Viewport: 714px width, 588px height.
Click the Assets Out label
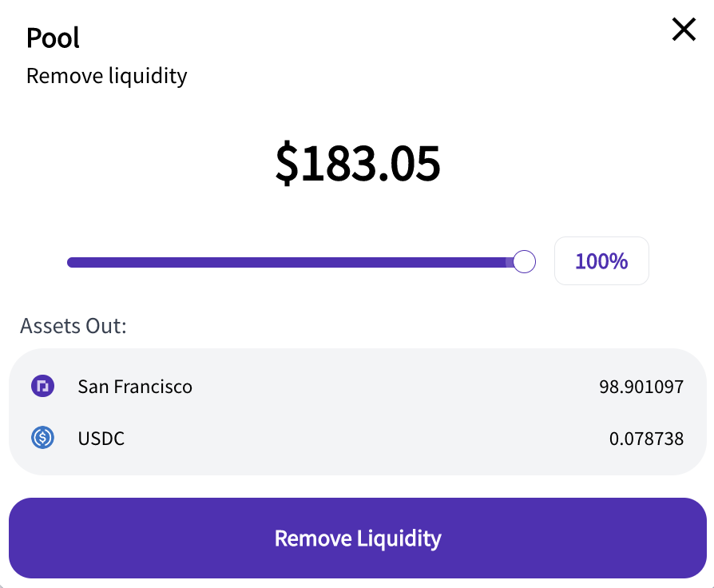pos(73,326)
